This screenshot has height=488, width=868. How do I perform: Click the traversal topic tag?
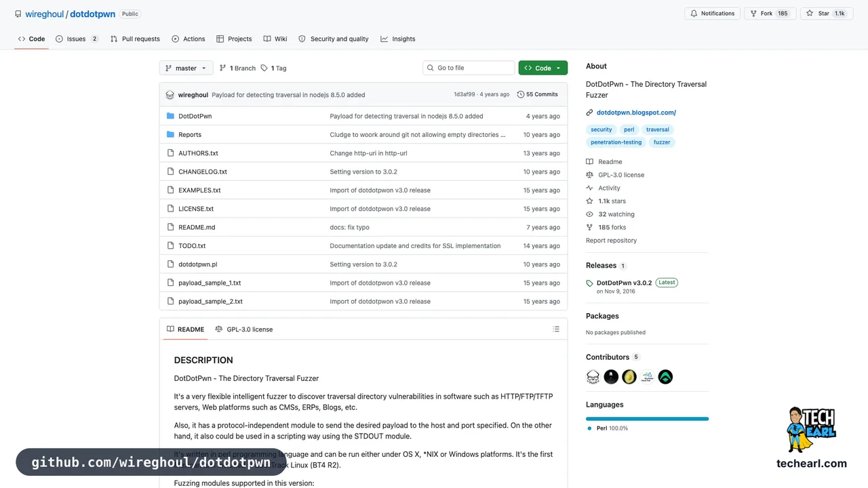tap(657, 129)
